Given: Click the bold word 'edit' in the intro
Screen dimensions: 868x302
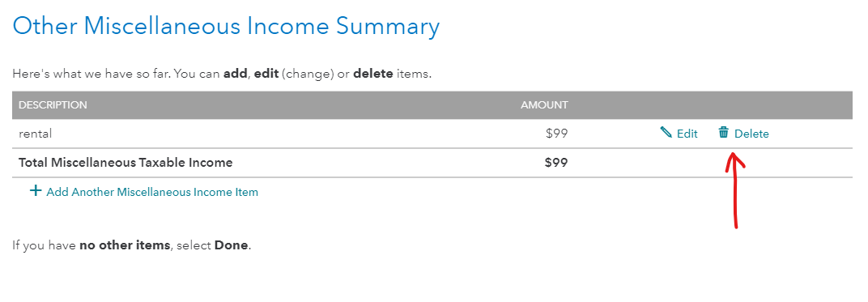Looking at the screenshot, I should click(266, 74).
